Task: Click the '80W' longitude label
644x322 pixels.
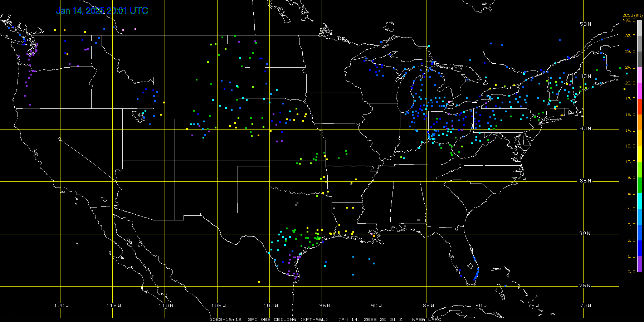Action: pyautogui.click(x=481, y=306)
